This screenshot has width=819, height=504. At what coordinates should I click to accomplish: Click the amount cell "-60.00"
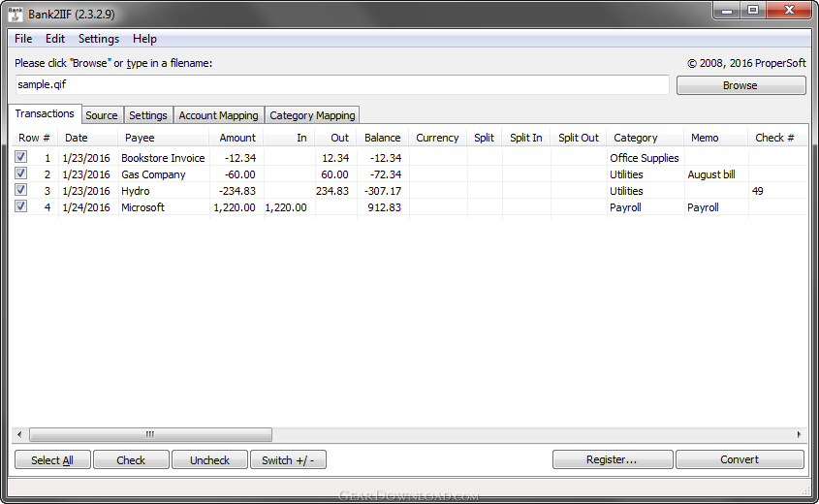(240, 174)
